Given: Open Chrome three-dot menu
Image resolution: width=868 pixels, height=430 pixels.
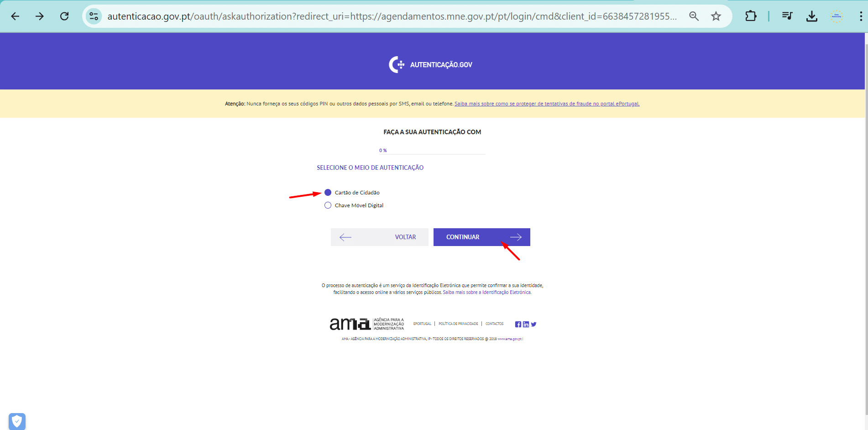Looking at the screenshot, I should 861,16.
